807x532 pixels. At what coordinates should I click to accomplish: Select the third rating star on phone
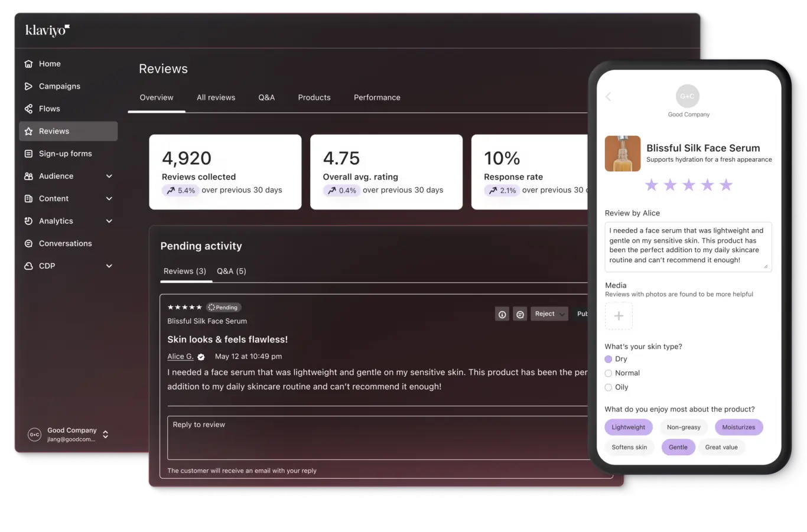[x=689, y=185]
